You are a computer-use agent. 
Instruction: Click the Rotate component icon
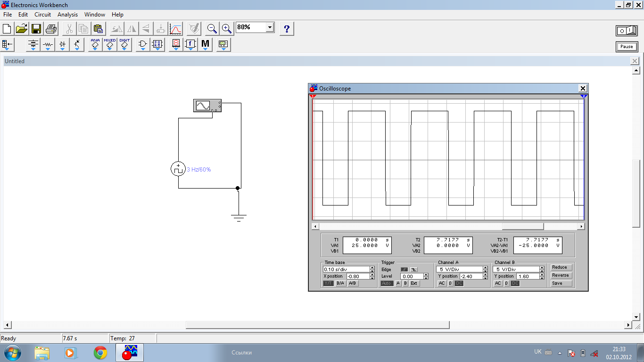coord(116,29)
